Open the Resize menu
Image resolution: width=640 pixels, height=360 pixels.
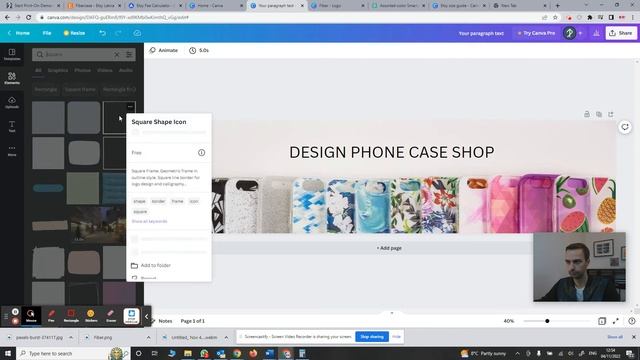pos(74,33)
